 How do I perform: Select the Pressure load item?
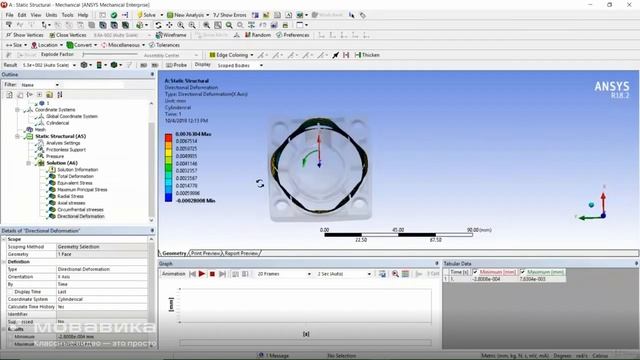(55, 156)
